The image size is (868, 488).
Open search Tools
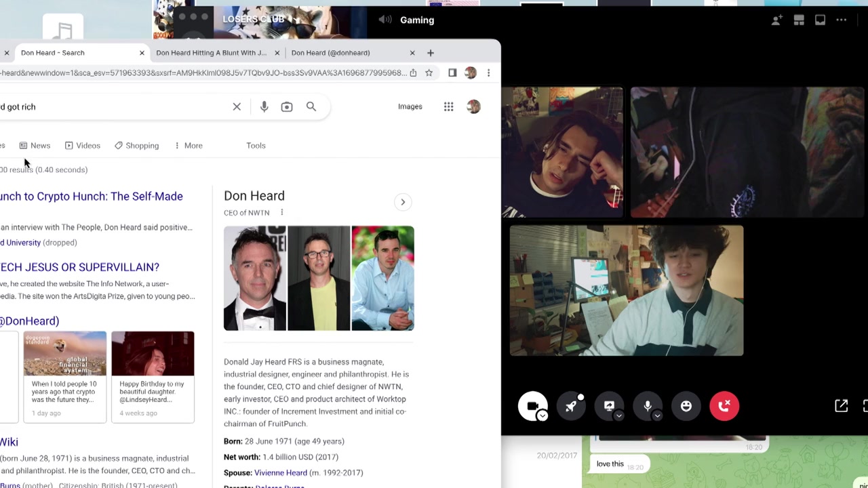(x=256, y=146)
